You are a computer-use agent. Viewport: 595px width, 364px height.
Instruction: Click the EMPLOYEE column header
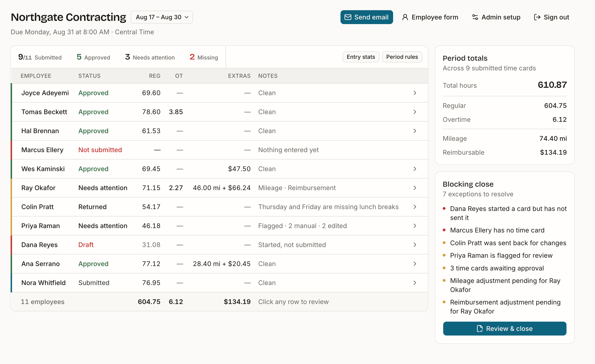[x=36, y=76]
